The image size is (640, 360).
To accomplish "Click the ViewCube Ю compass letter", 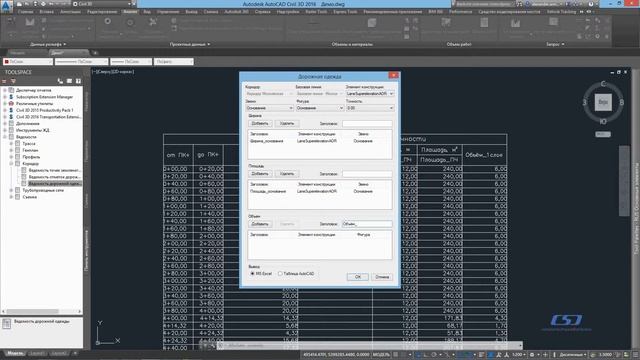I will point(603,121).
